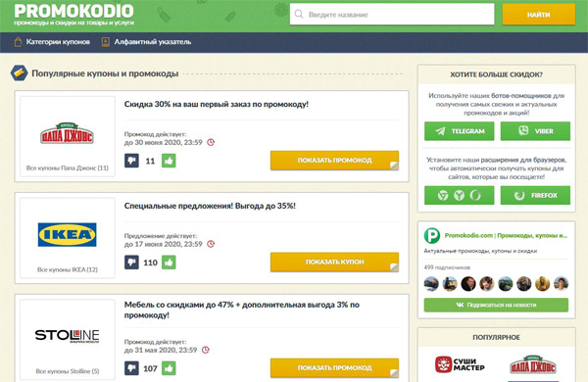Open the IKEA logo thumbnail
The image size is (588, 382).
tap(67, 235)
